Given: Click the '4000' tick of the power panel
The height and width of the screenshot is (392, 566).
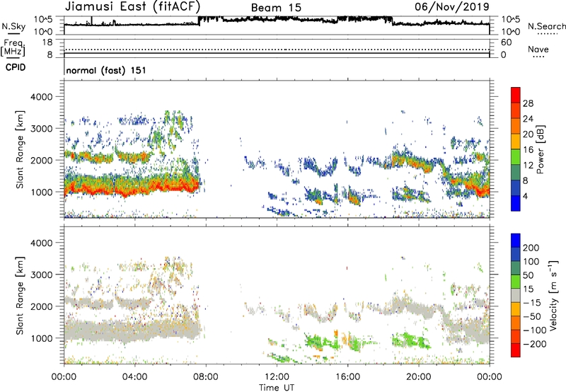Looking at the screenshot, I should (42, 97).
